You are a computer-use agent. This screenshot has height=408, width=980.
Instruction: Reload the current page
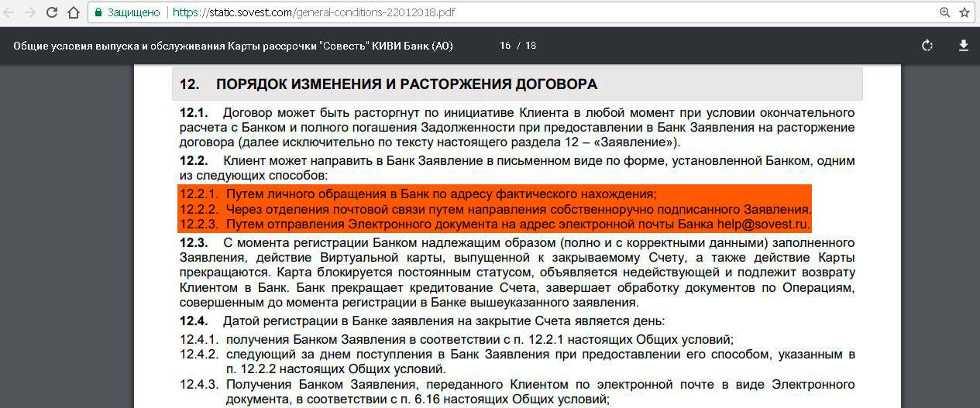[52, 12]
